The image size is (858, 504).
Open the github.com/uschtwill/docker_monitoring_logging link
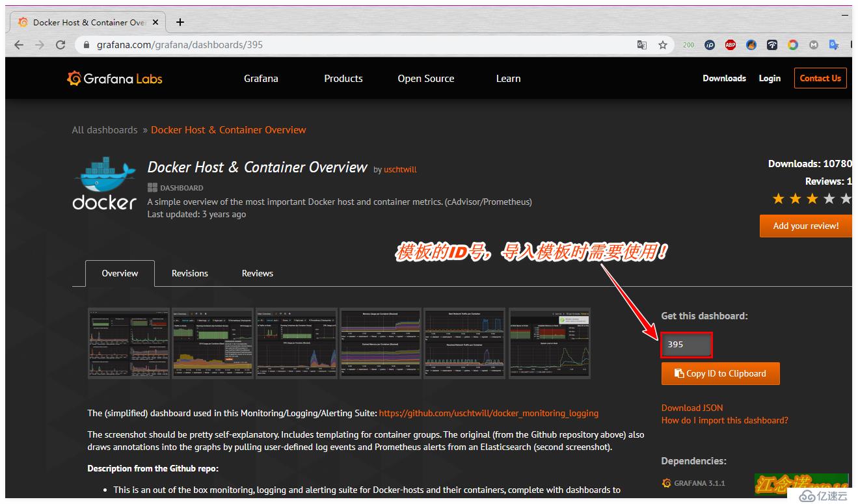click(489, 413)
